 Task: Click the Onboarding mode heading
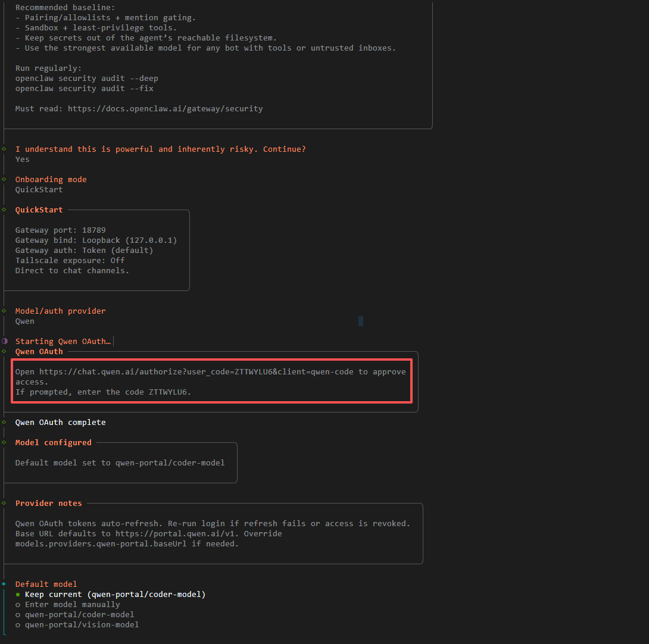click(51, 180)
